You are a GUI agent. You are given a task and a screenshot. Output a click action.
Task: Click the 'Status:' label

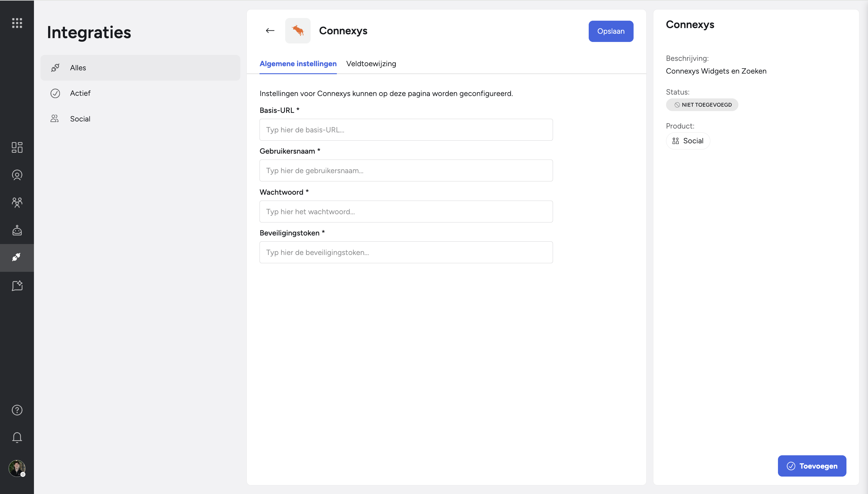[x=678, y=92]
